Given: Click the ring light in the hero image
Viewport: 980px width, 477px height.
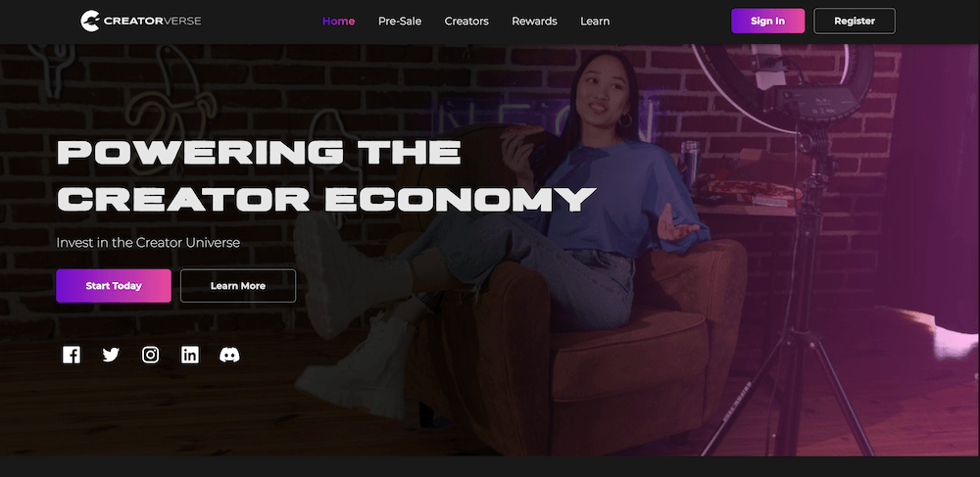Looking at the screenshot, I should tap(782, 87).
